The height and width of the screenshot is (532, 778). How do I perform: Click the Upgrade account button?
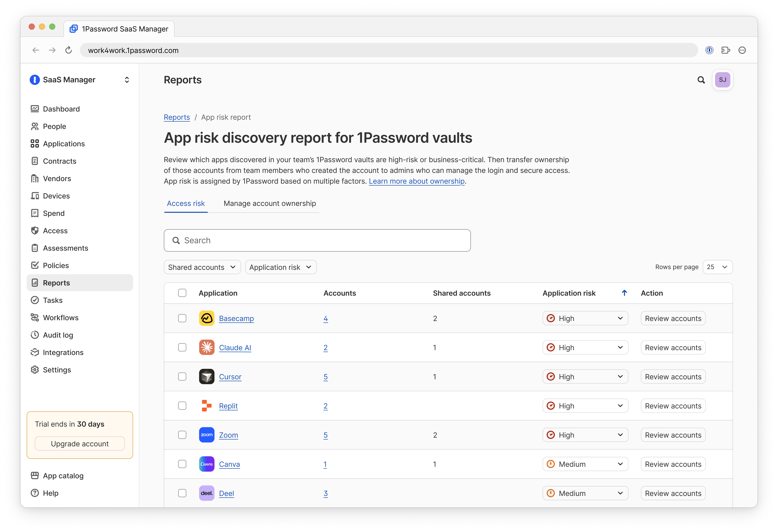(x=80, y=444)
